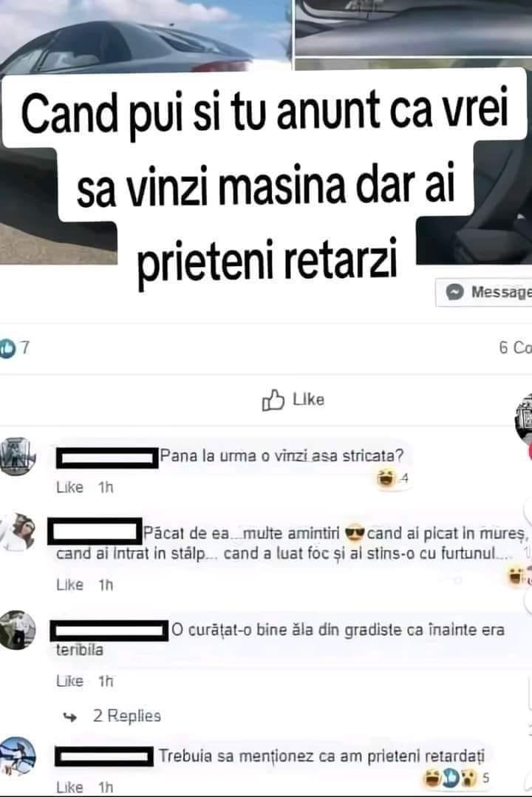532x797 pixels.
Task: Click the car interior photo at top right
Action: [413, 28]
